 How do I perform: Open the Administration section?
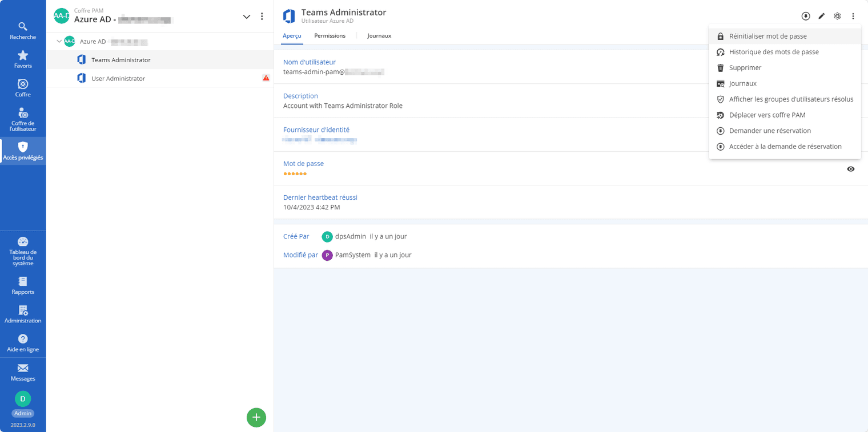pos(23,314)
